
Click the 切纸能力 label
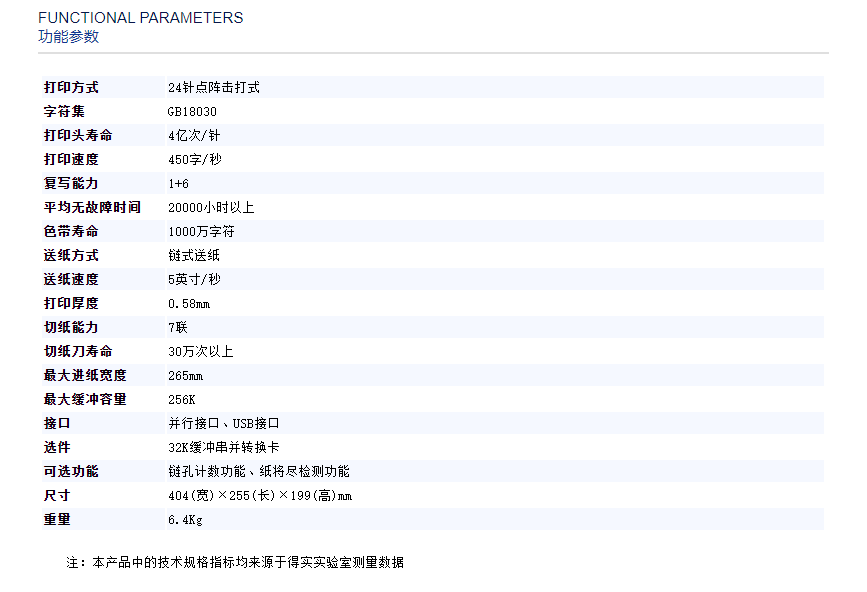tap(71, 328)
